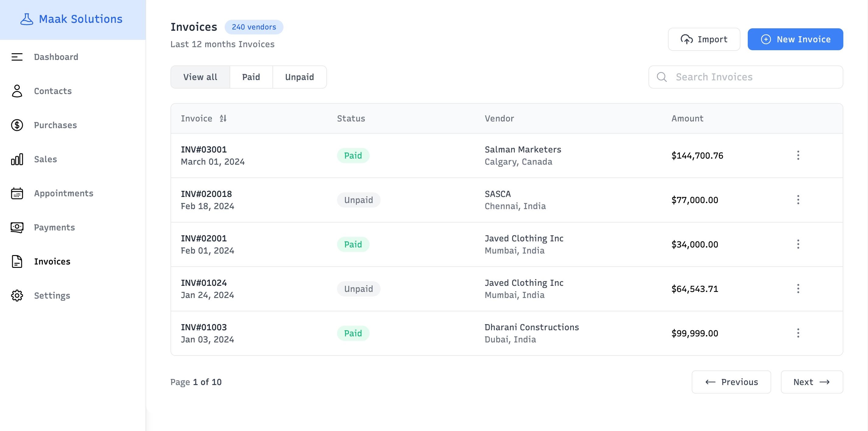868x431 pixels.
Task: Click the Purchases dollar icon
Action: pos(16,125)
